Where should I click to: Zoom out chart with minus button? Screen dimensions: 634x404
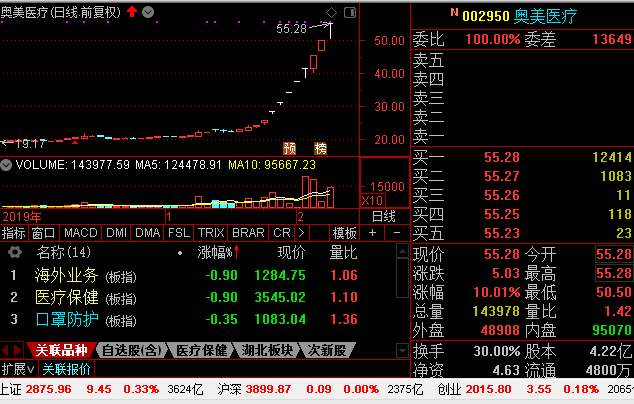397,233
